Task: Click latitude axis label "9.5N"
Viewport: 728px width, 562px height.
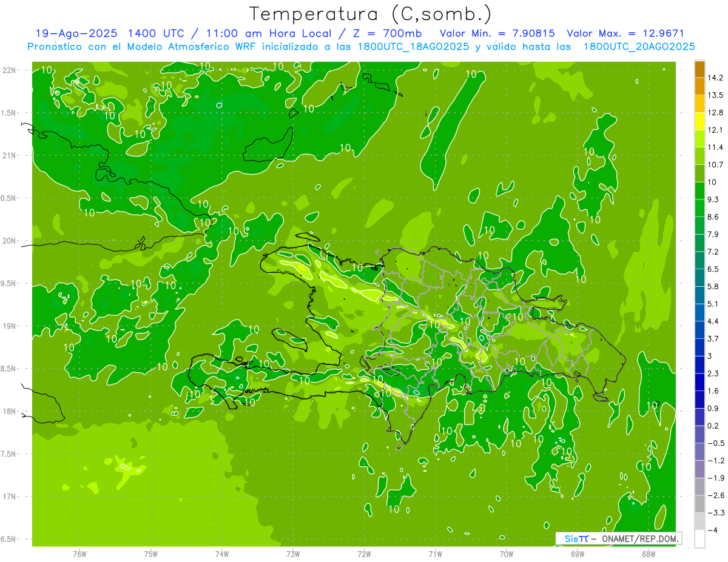Action: pos(9,283)
